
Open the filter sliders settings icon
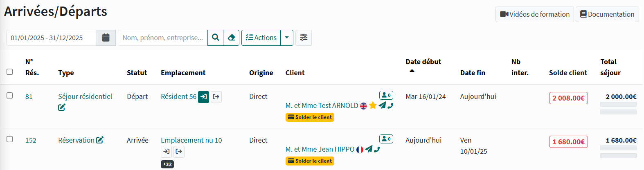(x=304, y=38)
